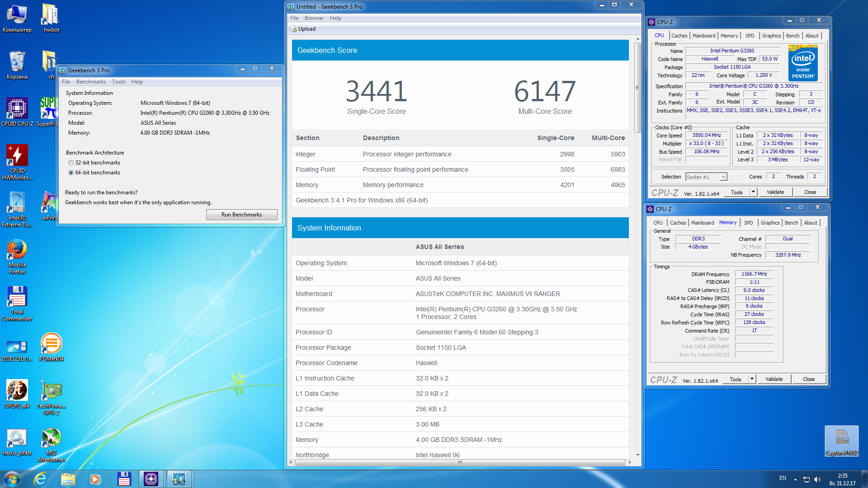The height and width of the screenshot is (488, 868).
Task: Launch the PCMark04 desktop shortcut
Action: 51,347
